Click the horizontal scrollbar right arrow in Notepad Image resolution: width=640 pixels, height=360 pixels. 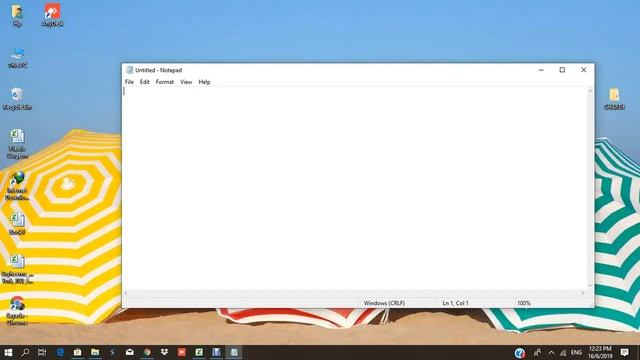[583, 293]
